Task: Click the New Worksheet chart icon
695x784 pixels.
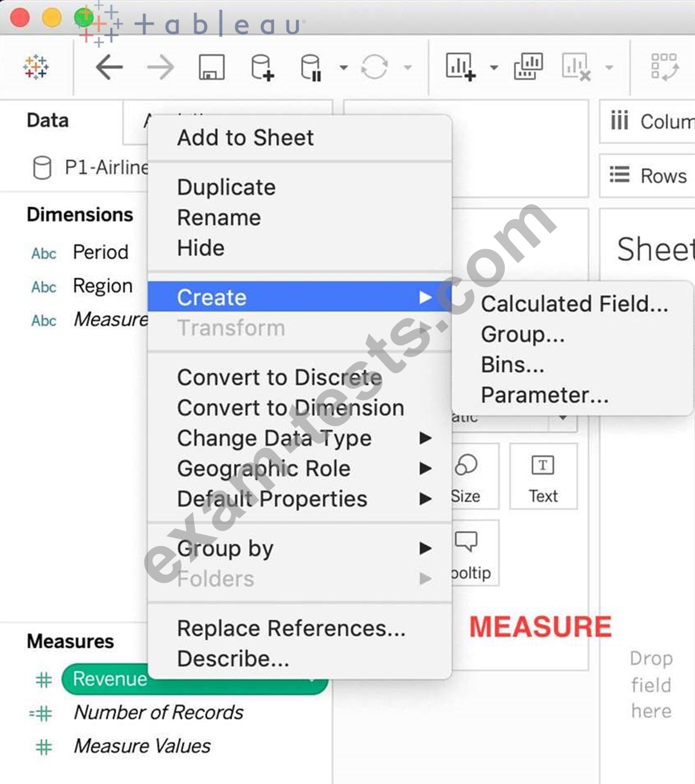Action: [460, 67]
